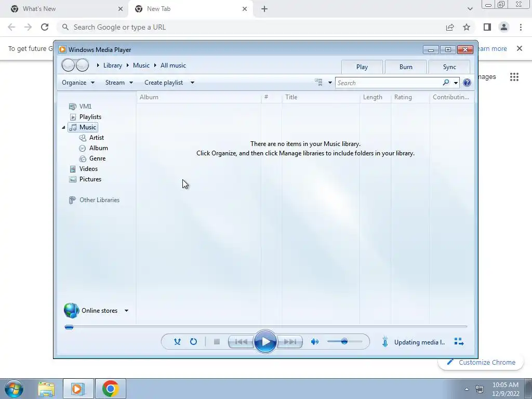Image resolution: width=532 pixels, height=399 pixels.
Task: Select Pictures in the navigation pane
Action: [85, 179]
